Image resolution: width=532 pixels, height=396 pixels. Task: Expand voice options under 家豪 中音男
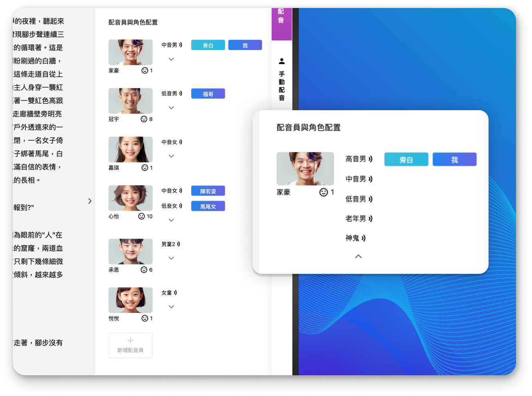pos(171,59)
